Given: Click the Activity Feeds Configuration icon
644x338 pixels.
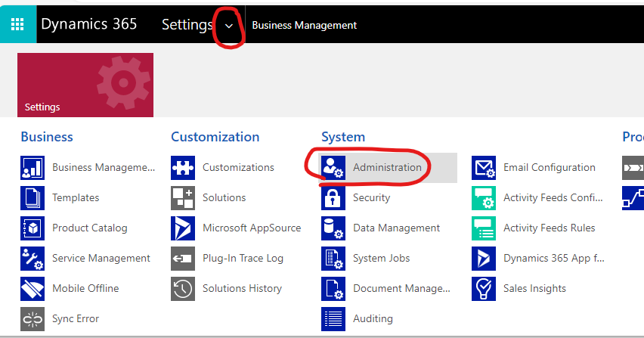Looking at the screenshot, I should click(484, 198).
